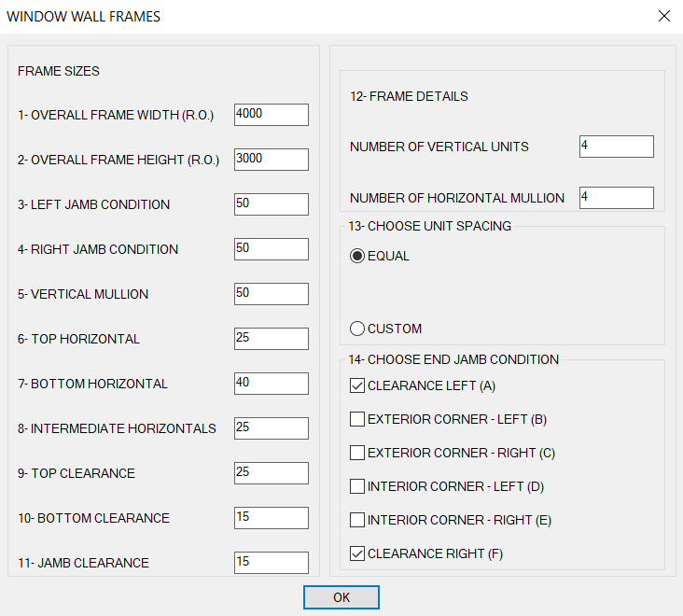Click the Number of Horizontal Mullion field
The height and width of the screenshot is (616, 683).
point(616,198)
